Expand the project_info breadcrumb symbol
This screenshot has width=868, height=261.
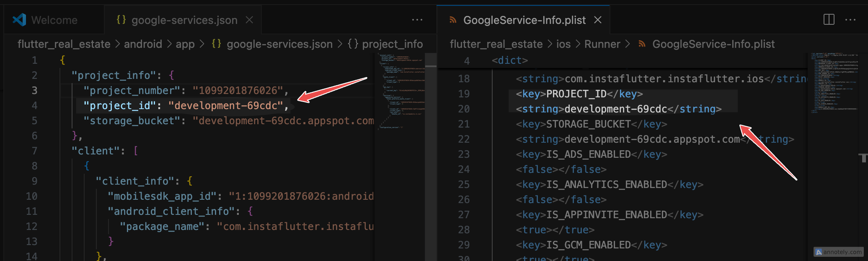pyautogui.click(x=392, y=44)
